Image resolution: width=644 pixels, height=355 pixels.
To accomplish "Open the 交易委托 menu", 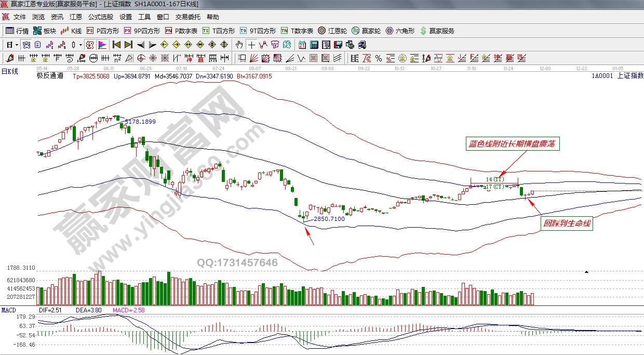I will pos(187,17).
